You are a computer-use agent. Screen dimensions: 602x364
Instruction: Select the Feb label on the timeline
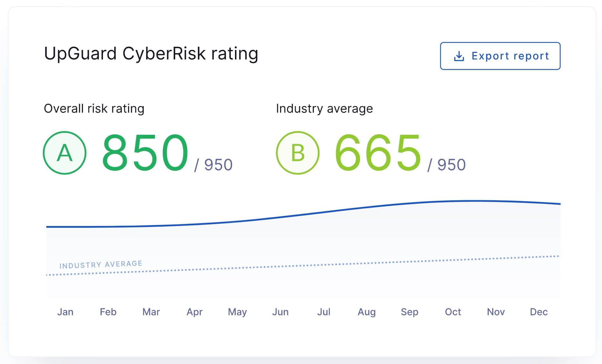click(108, 312)
